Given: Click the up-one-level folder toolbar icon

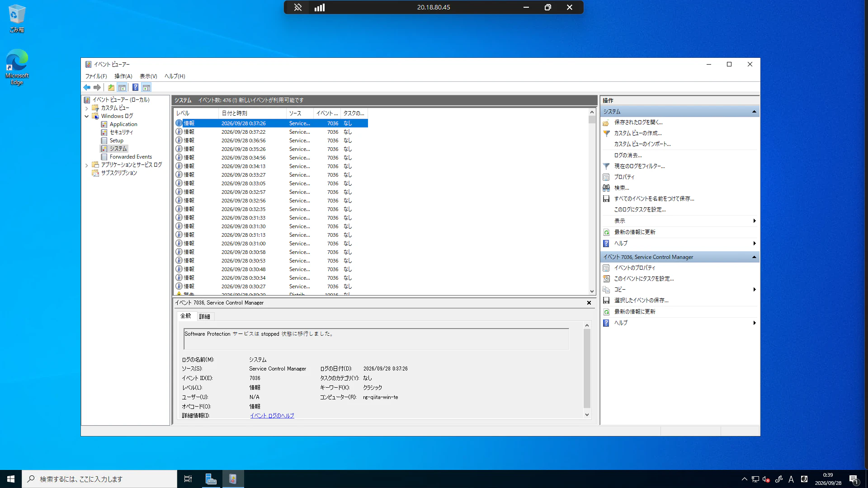Looking at the screenshot, I should click(111, 88).
